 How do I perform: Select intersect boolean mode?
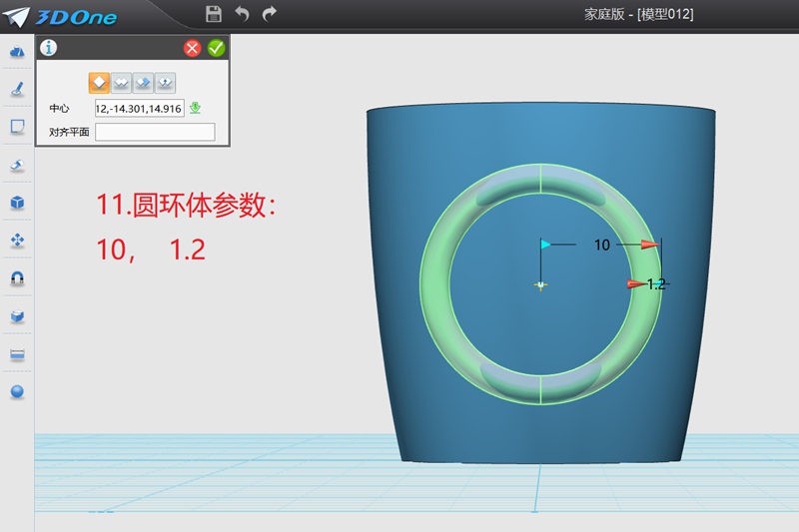(165, 83)
